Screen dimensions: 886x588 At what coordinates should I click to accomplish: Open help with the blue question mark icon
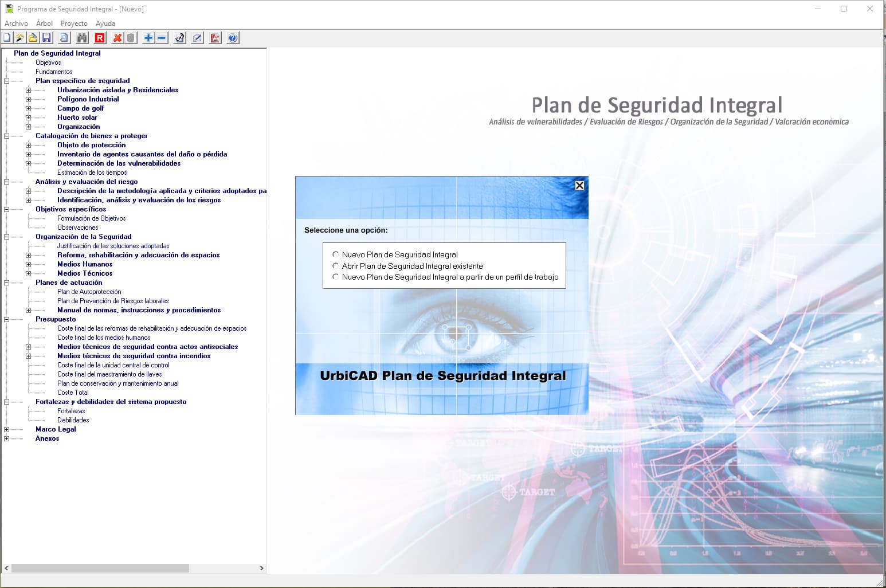click(x=233, y=38)
